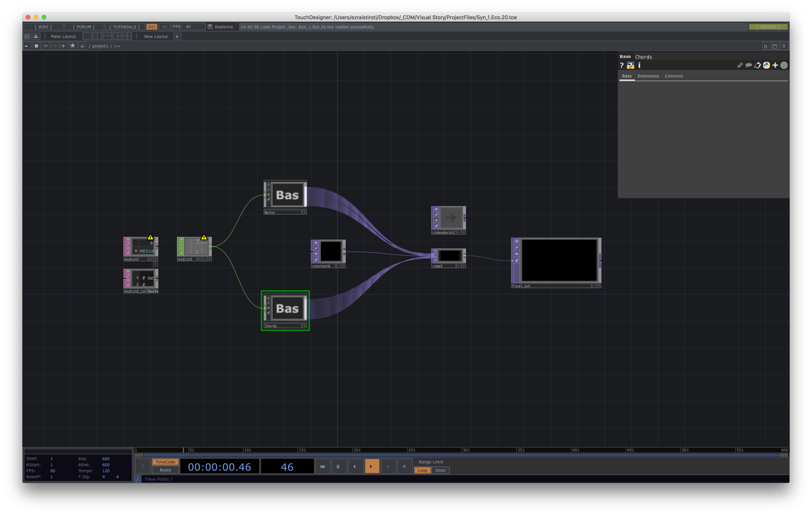
Task: Click the bookmark star icon in path bar
Action: [x=72, y=46]
